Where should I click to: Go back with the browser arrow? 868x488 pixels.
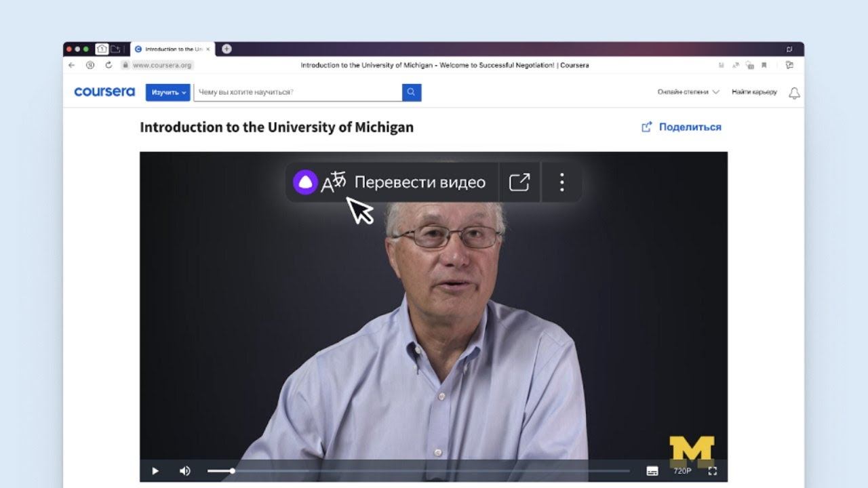(72, 65)
